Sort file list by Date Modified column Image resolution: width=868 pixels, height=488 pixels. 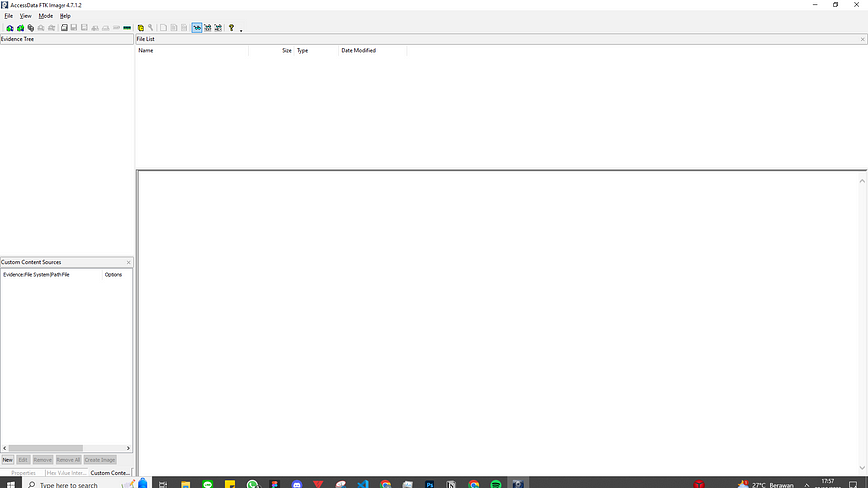click(x=373, y=50)
